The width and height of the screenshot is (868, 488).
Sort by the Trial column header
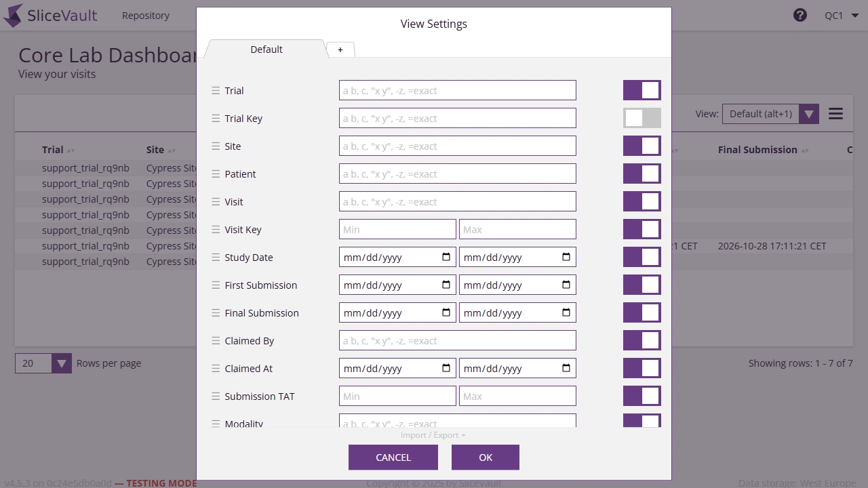(58, 150)
